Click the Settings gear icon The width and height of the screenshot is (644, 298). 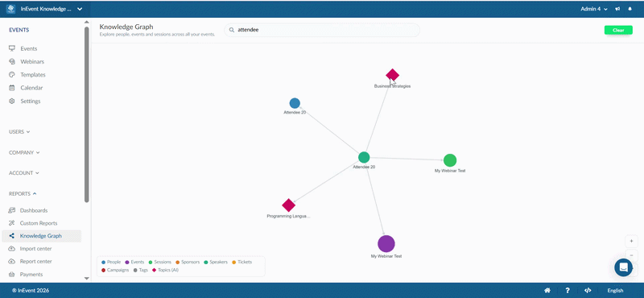(x=12, y=101)
